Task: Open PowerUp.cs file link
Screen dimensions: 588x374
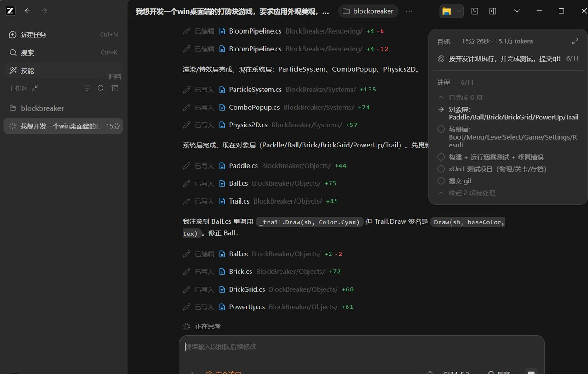Action: (247, 307)
